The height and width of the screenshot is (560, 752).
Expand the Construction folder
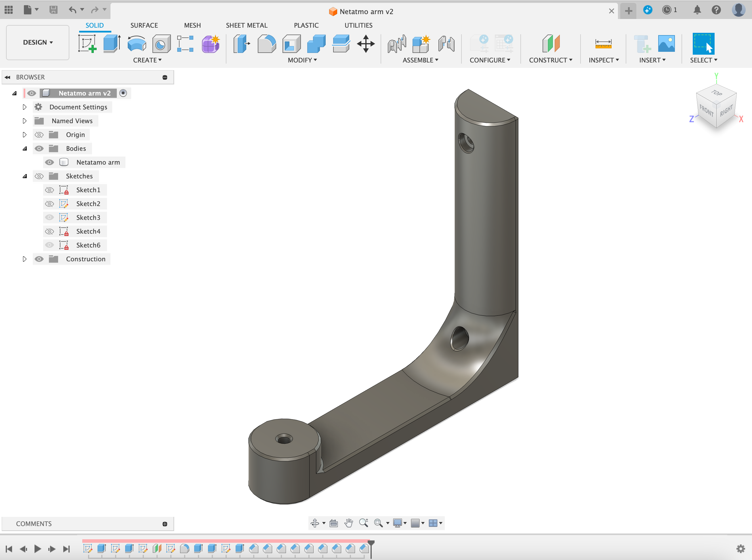(24, 259)
